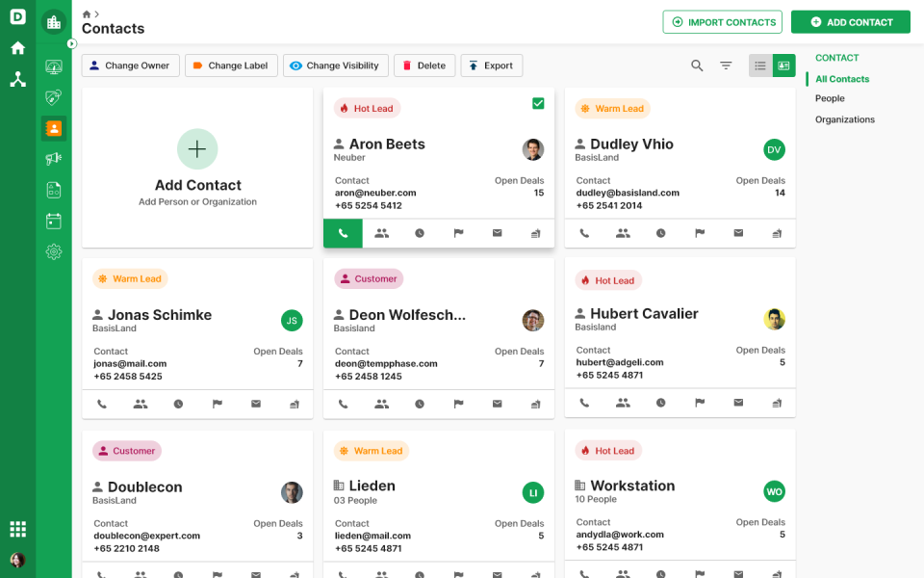This screenshot has width=924, height=578.
Task: Click Hot Lead label on Aron Beets card
Action: pos(367,109)
